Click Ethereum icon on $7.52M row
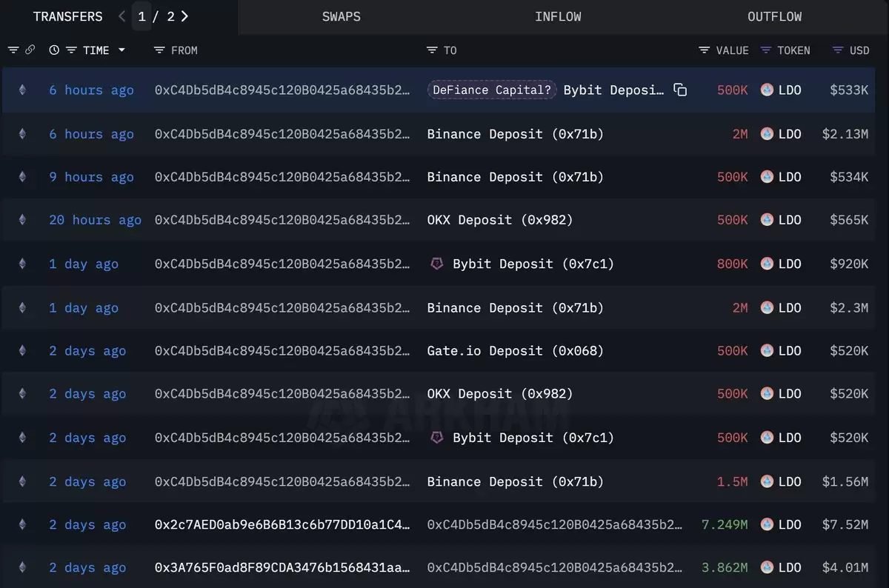 coord(22,524)
